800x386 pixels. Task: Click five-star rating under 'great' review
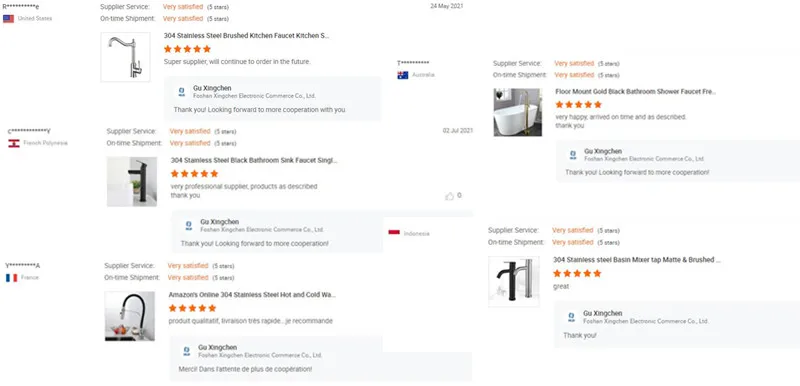577,273
